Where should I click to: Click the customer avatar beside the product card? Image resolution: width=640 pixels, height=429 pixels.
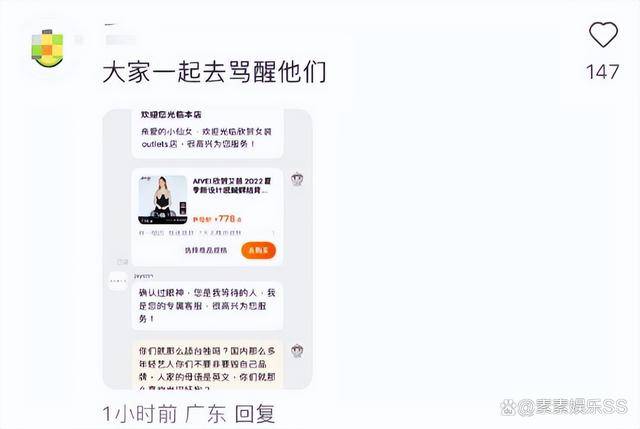(297, 179)
